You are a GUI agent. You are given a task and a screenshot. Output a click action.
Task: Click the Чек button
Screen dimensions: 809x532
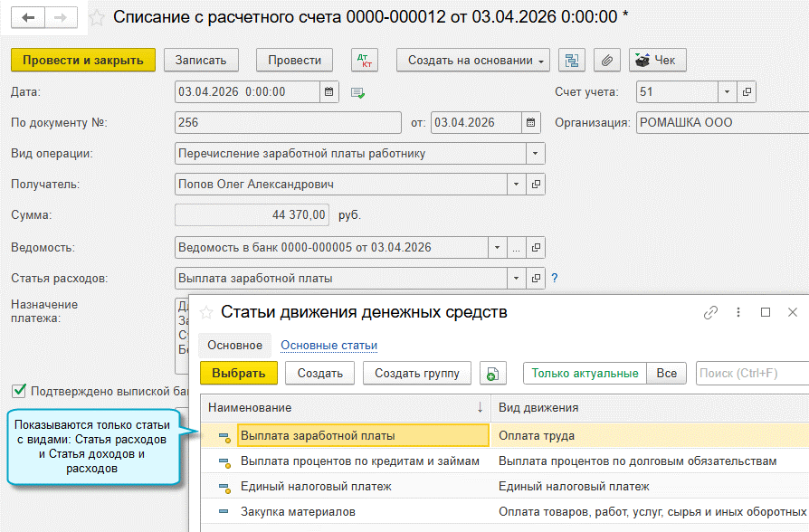coord(657,61)
